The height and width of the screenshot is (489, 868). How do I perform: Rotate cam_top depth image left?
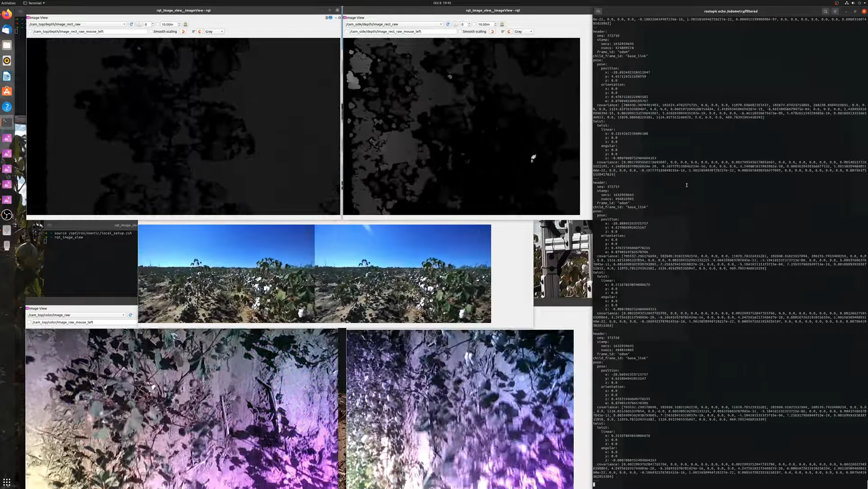[183, 32]
